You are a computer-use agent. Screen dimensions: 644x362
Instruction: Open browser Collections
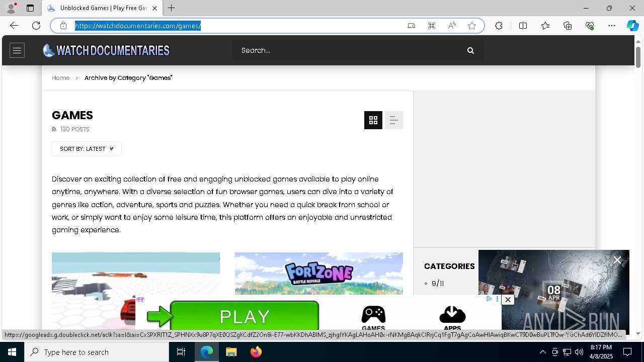(568, 26)
